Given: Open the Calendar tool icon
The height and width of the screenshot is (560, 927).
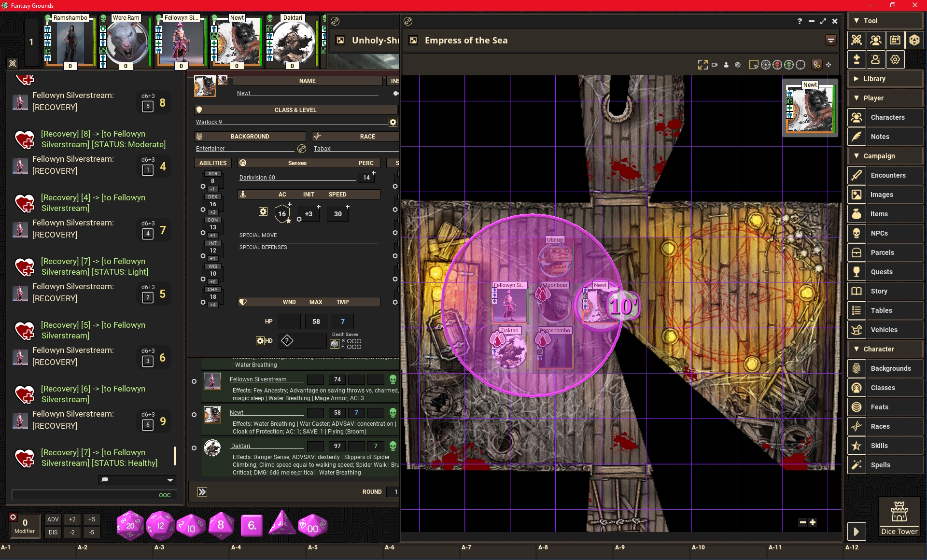Looking at the screenshot, I should click(895, 40).
